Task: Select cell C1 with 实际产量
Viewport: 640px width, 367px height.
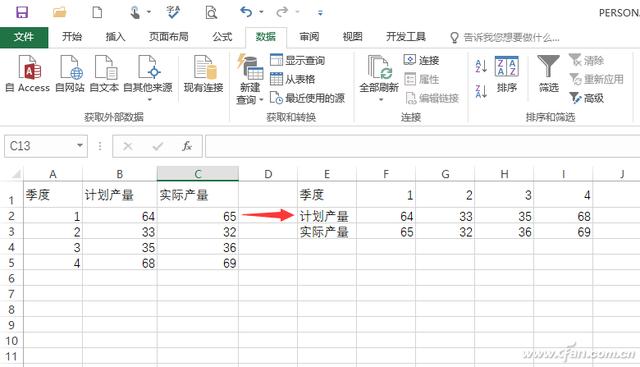Action: (x=198, y=195)
